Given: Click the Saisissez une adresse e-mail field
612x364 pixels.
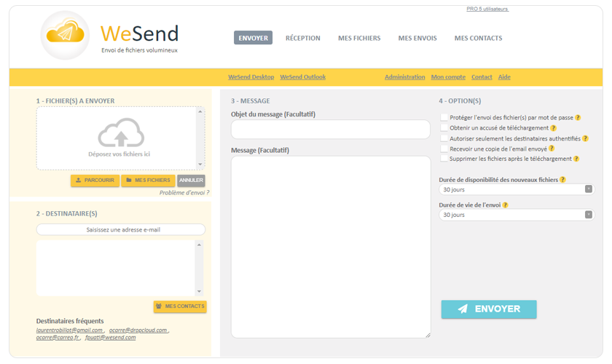Looking at the screenshot, I should [x=121, y=229].
